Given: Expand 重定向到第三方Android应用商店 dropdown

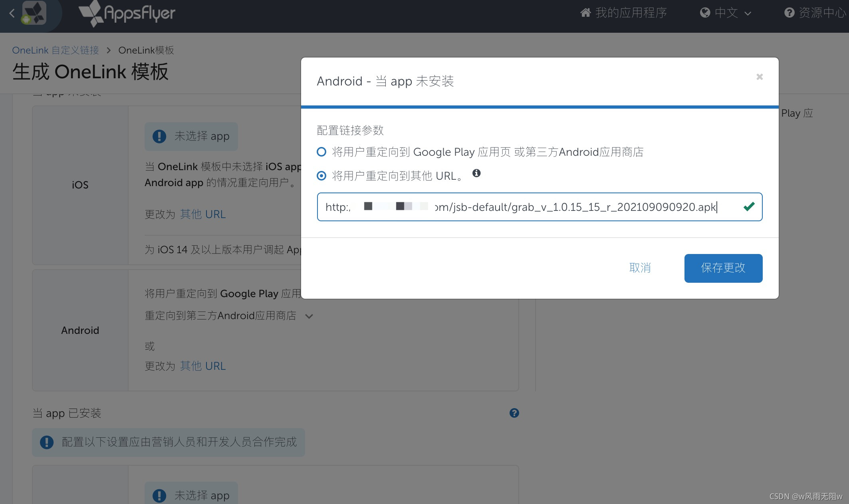Looking at the screenshot, I should (x=309, y=316).
